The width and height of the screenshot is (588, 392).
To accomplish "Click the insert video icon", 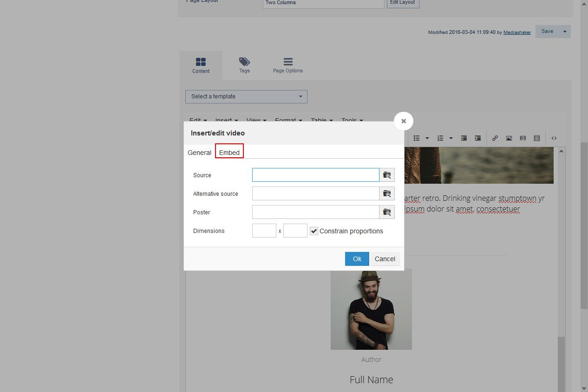I will click(x=523, y=138).
